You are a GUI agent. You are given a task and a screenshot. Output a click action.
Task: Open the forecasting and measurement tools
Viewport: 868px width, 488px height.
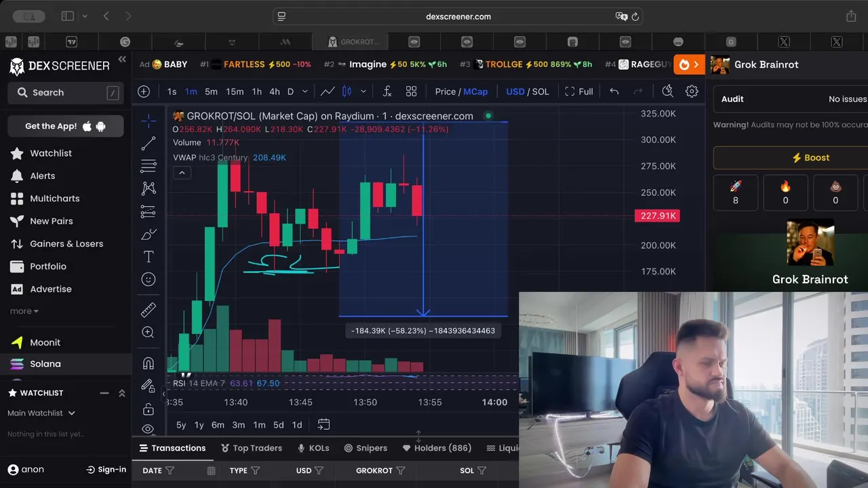click(149, 211)
